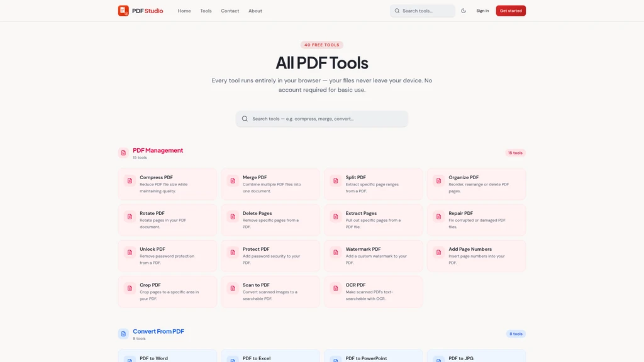Click magnifier icon in main search bar

245,119
